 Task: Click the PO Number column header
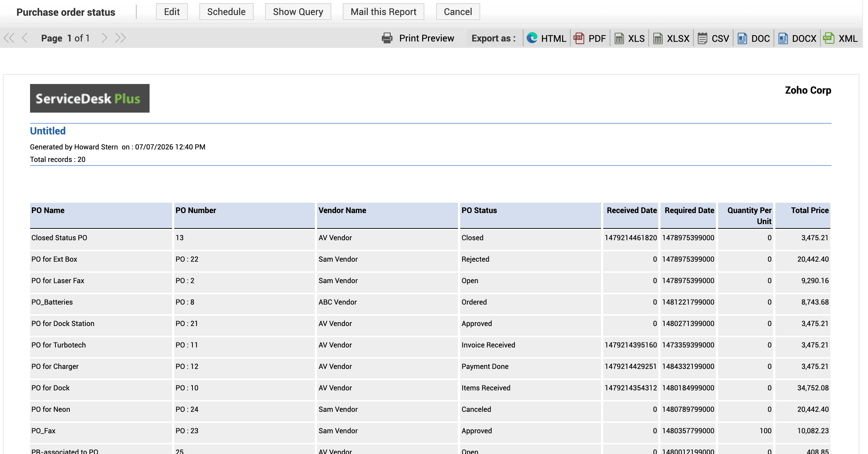click(x=244, y=215)
